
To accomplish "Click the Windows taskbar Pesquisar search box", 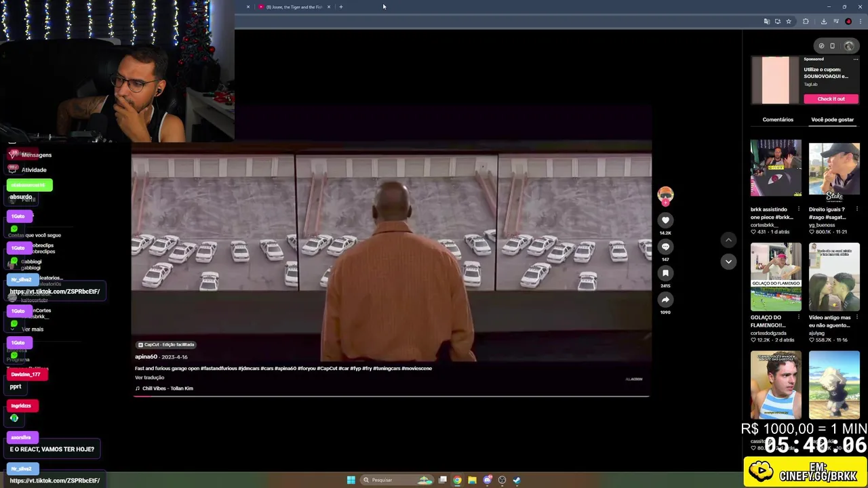I will pos(397,480).
